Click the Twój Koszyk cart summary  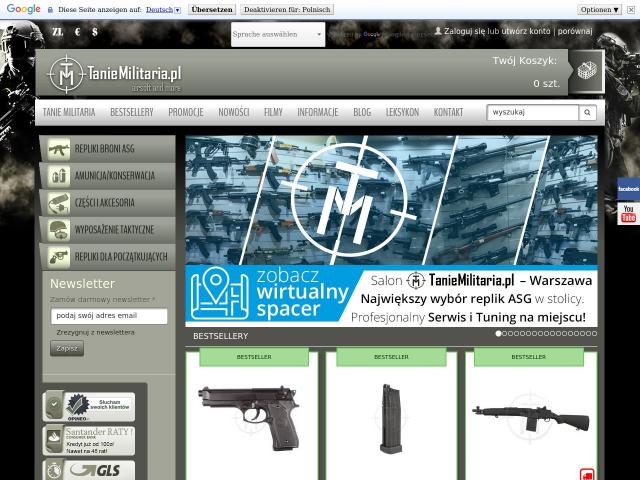point(525,72)
